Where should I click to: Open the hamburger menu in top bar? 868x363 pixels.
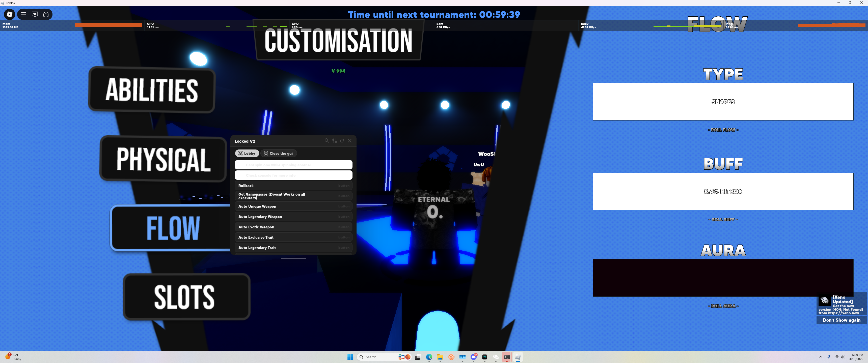pyautogui.click(x=23, y=14)
